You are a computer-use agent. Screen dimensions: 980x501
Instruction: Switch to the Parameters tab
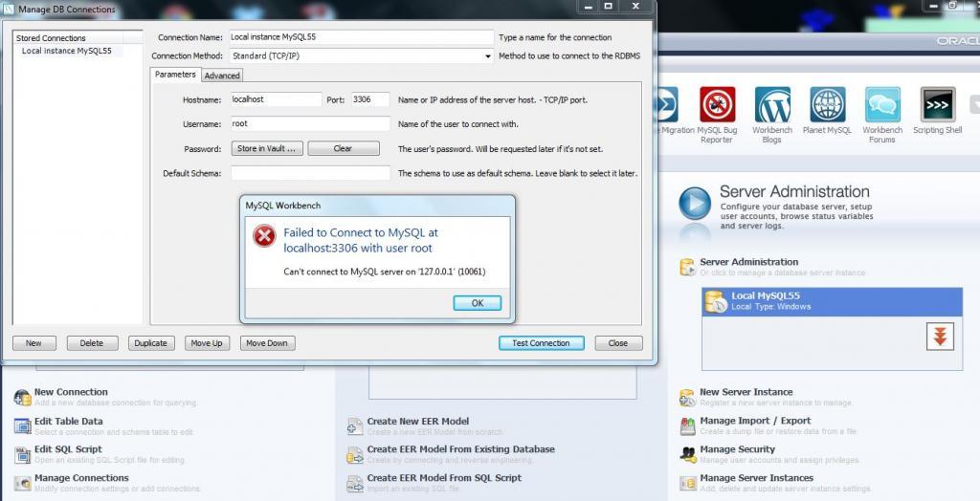176,75
